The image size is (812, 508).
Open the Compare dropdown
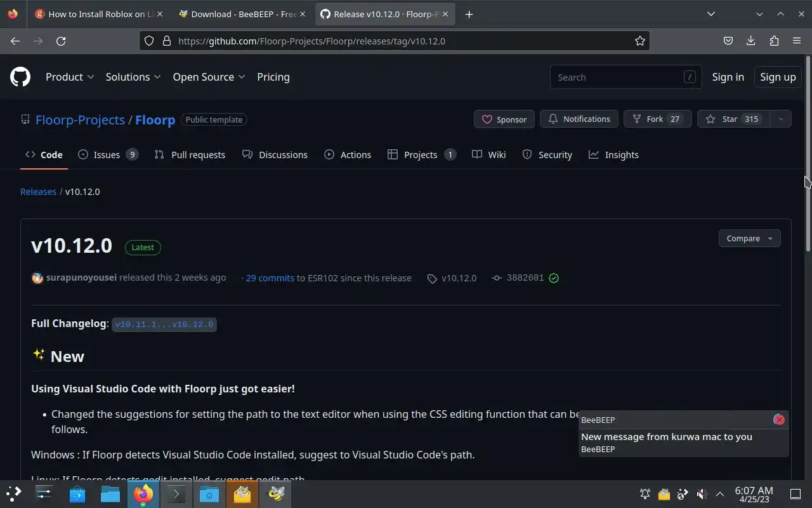pos(749,238)
